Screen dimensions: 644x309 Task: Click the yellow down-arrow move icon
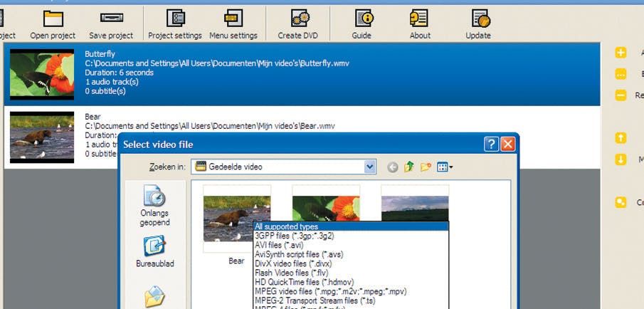[x=621, y=159]
